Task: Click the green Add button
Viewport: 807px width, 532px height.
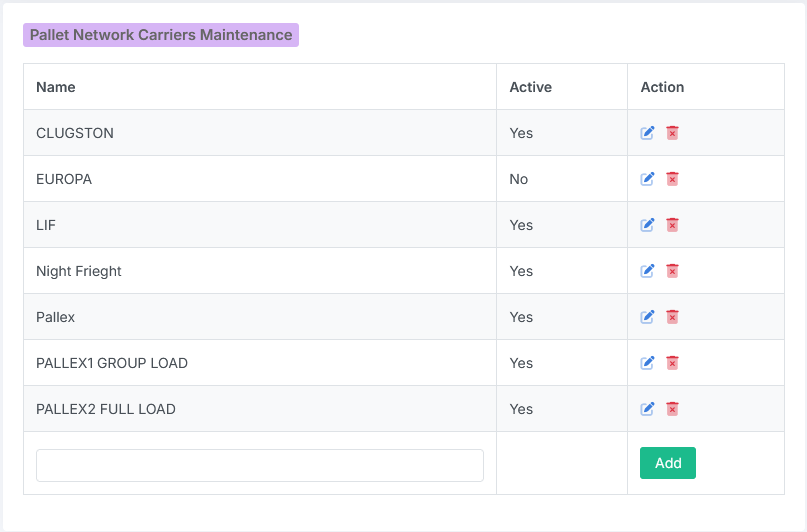Action: 668,463
